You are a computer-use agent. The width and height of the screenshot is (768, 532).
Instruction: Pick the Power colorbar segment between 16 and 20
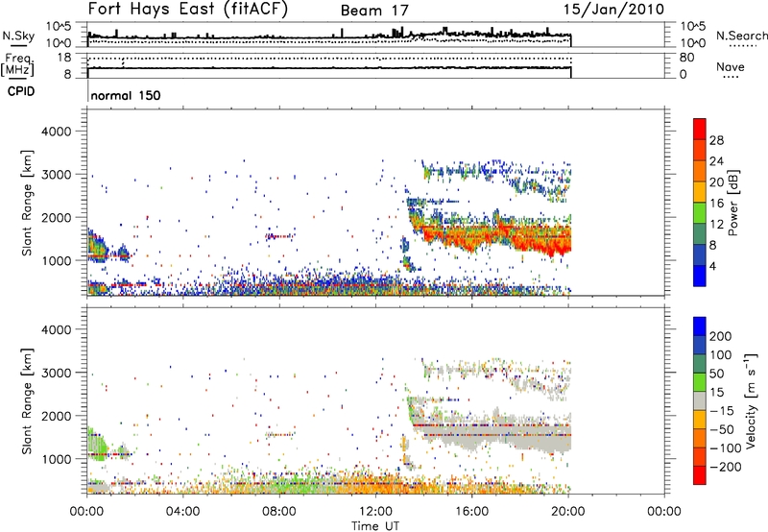(700, 192)
